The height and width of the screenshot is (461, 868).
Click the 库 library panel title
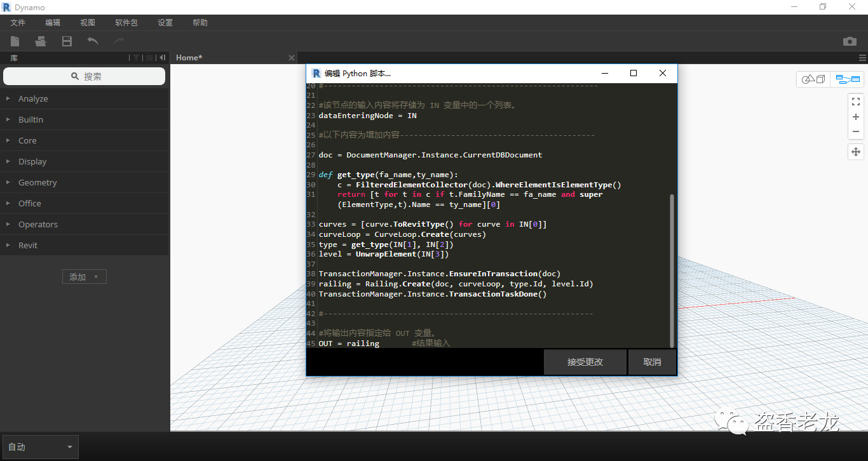coord(14,58)
